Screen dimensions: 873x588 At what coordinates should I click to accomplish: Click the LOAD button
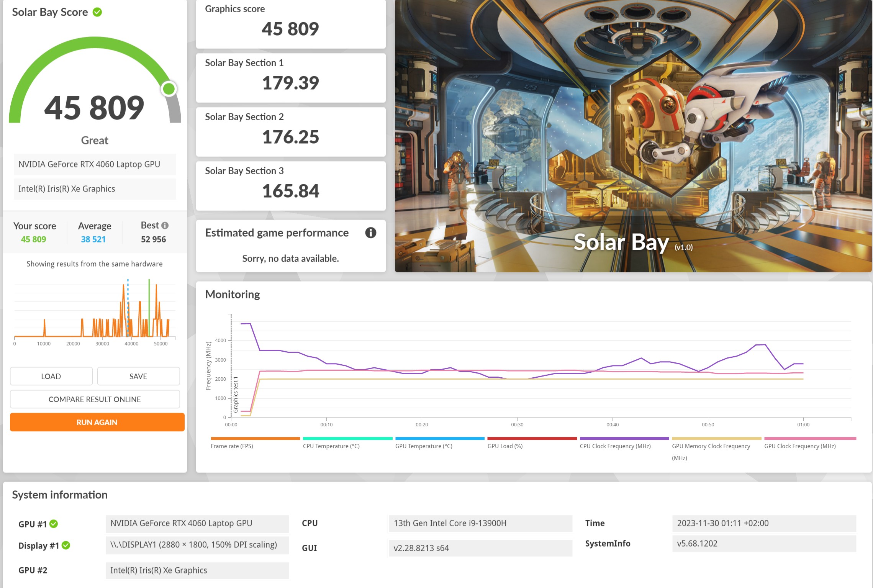tap(51, 376)
